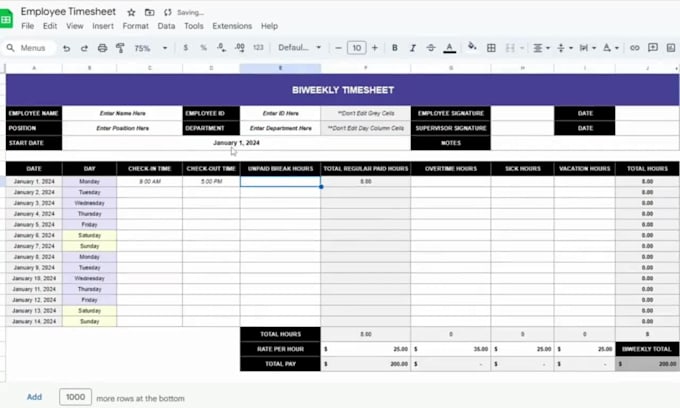680x408 pixels.
Task: Open the Google Sheets home icon
Action: tap(6, 19)
